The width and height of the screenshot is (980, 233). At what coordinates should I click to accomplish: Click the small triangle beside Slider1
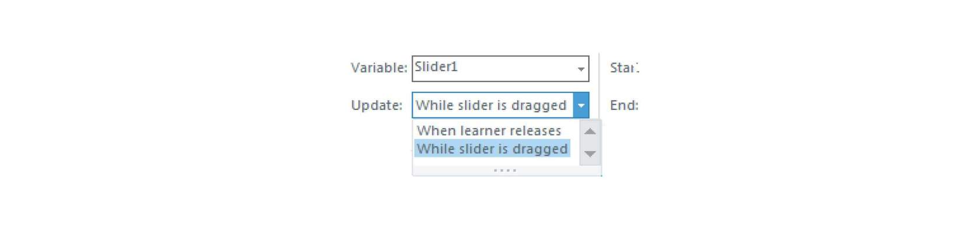point(580,69)
